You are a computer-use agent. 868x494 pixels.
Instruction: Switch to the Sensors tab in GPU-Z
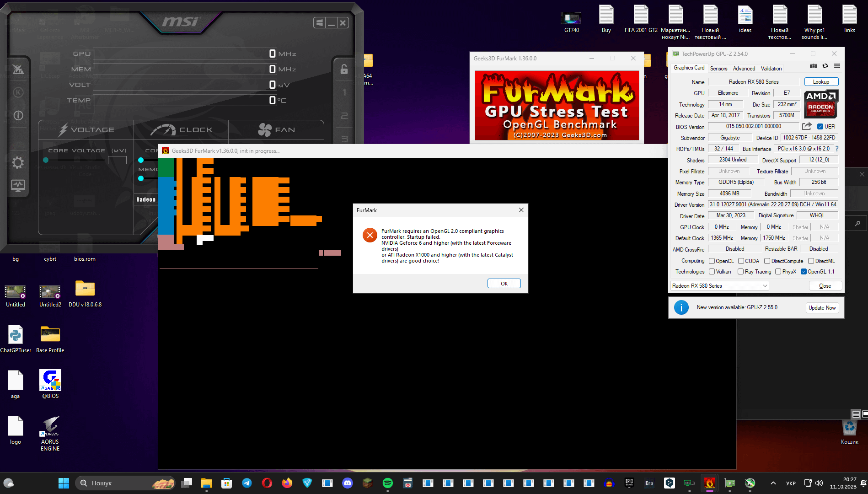point(718,69)
